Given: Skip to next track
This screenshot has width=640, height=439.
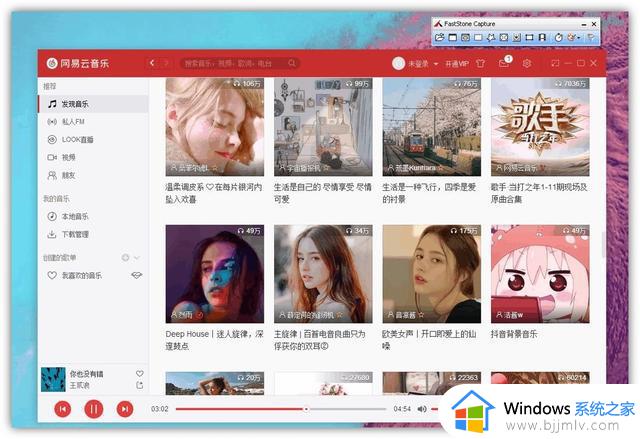Looking at the screenshot, I should pyautogui.click(x=125, y=409).
